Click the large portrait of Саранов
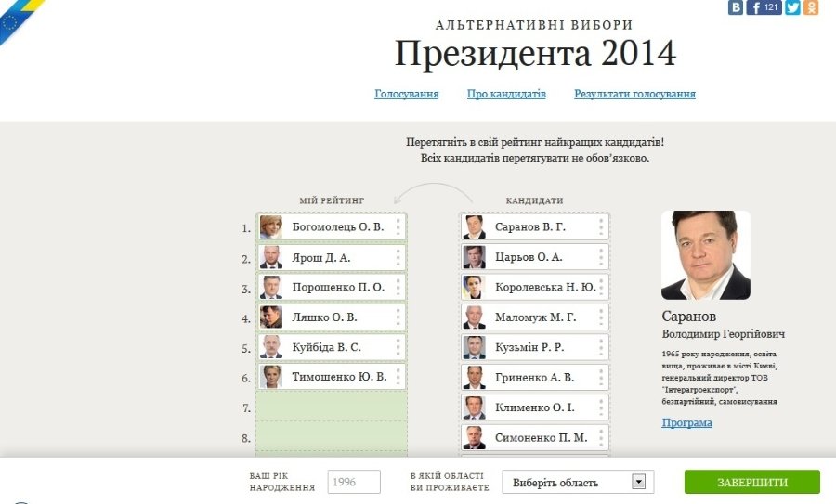Screen dimensions: 836x504 [705, 255]
